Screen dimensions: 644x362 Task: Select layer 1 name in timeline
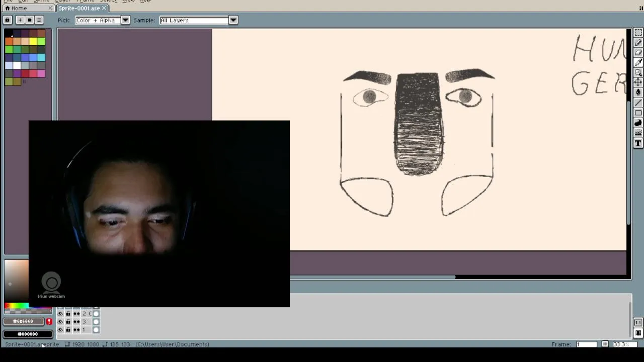pyautogui.click(x=87, y=330)
